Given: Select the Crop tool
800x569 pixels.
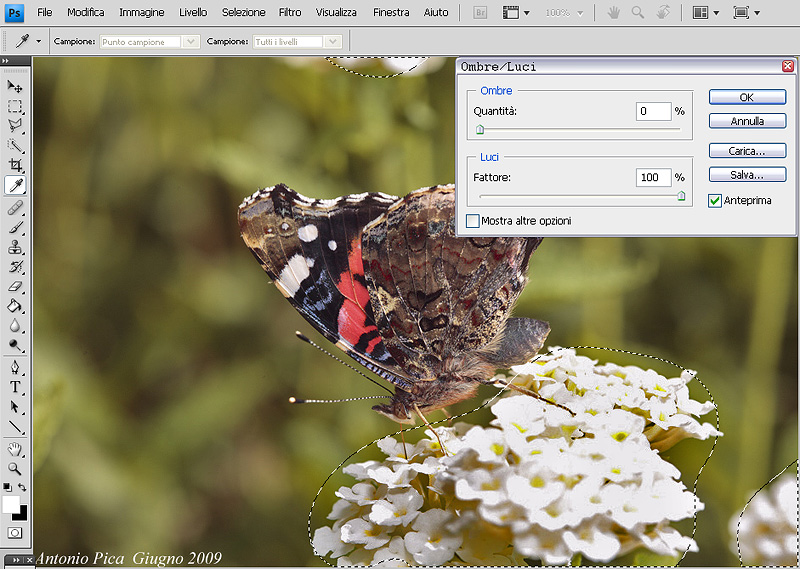Looking at the screenshot, I should coord(15,165).
